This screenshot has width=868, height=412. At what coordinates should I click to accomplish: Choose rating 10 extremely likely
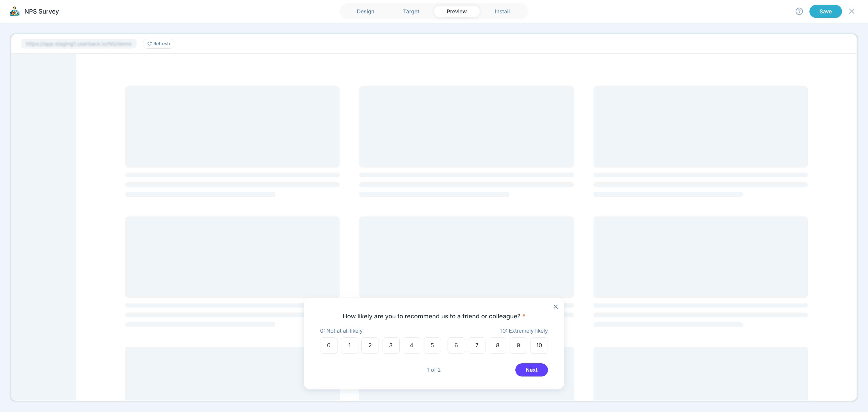click(539, 345)
